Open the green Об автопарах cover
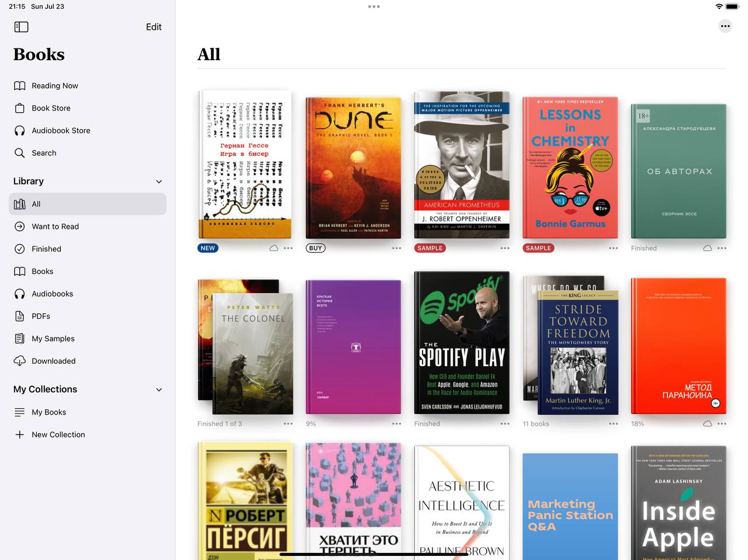 678,171
